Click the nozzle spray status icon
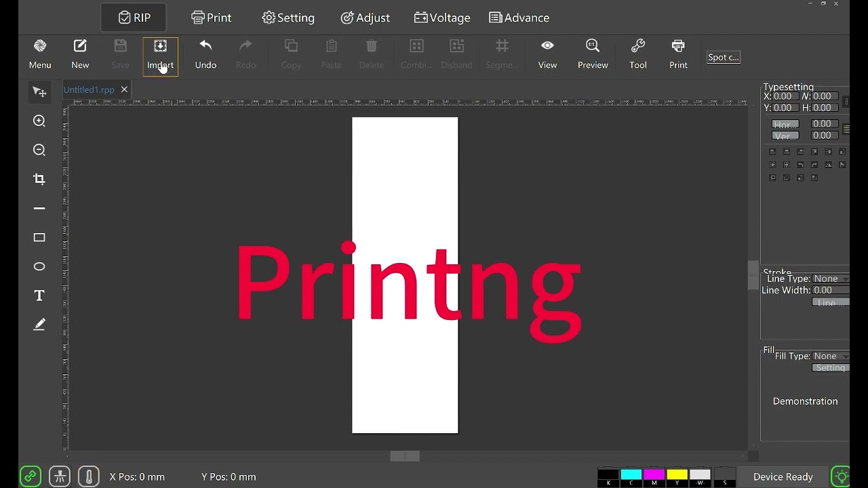The image size is (868, 488). [x=60, y=476]
